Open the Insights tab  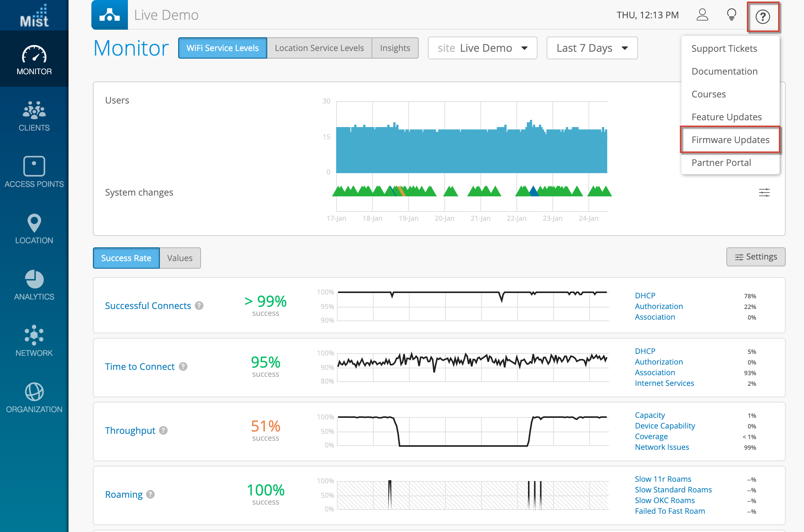[395, 48]
